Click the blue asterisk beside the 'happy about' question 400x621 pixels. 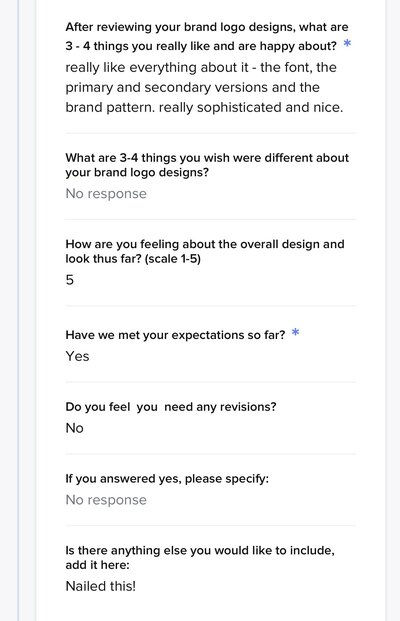click(347, 44)
